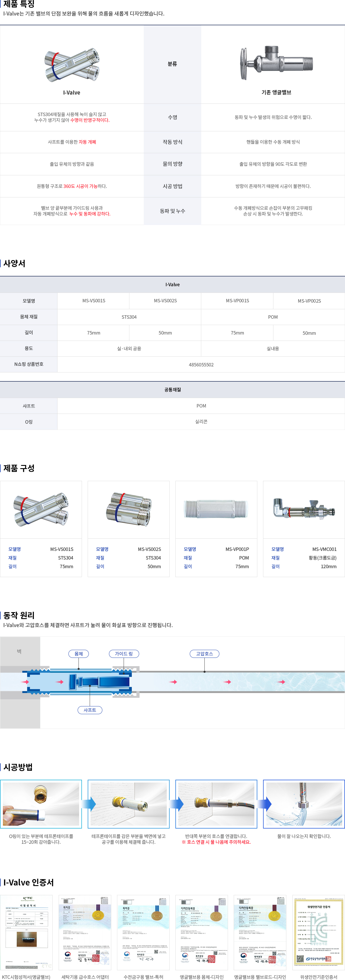Viewport: 345px width, 980px height.
Task: Click the 실내용 usage cell
Action: pos(273,349)
